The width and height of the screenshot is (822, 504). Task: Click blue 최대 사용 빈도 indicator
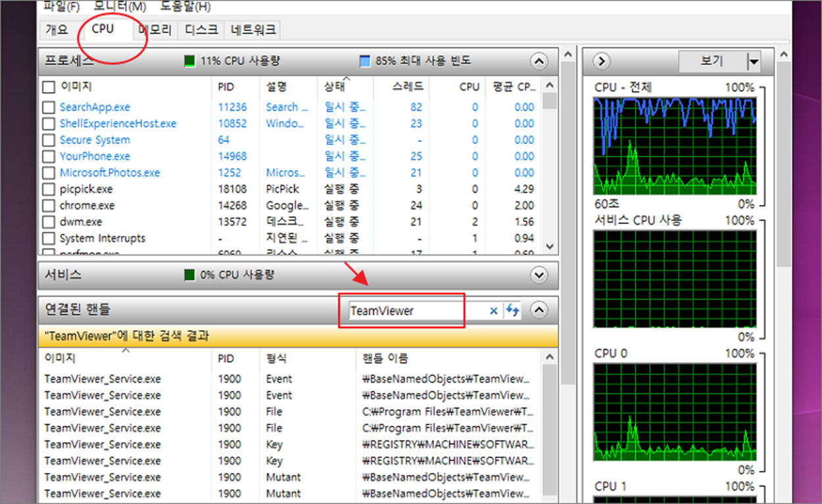coord(365,61)
